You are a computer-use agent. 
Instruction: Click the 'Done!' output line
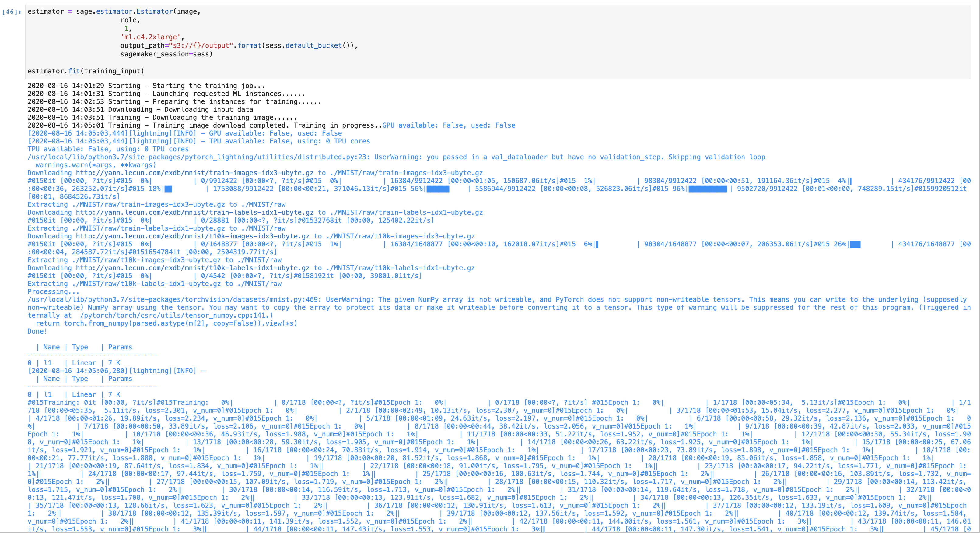tap(37, 331)
